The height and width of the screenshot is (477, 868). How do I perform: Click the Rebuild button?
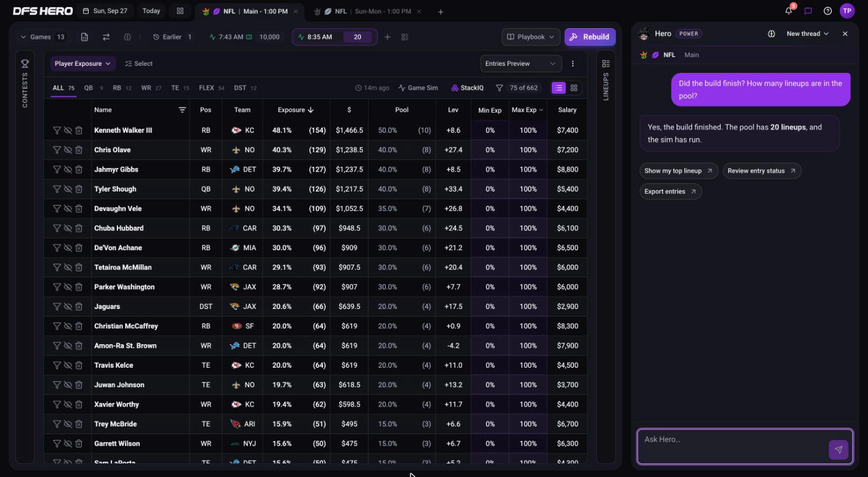click(x=590, y=37)
